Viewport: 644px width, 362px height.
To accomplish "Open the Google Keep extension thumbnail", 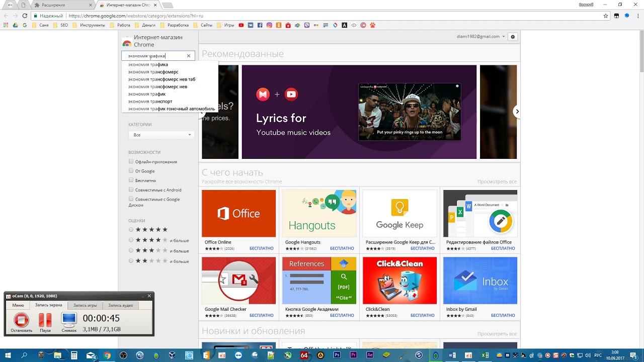I will 399,213.
